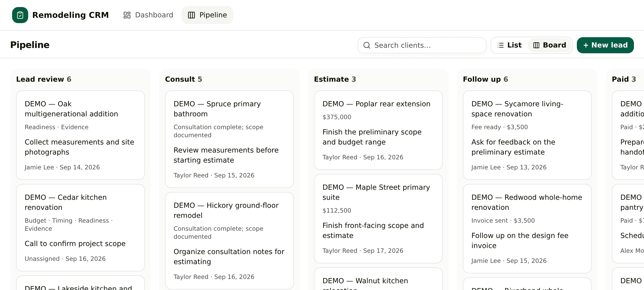Image resolution: width=644 pixels, height=290 pixels.
Task: Click "Call to confirm project scope" task
Action: click(x=75, y=244)
